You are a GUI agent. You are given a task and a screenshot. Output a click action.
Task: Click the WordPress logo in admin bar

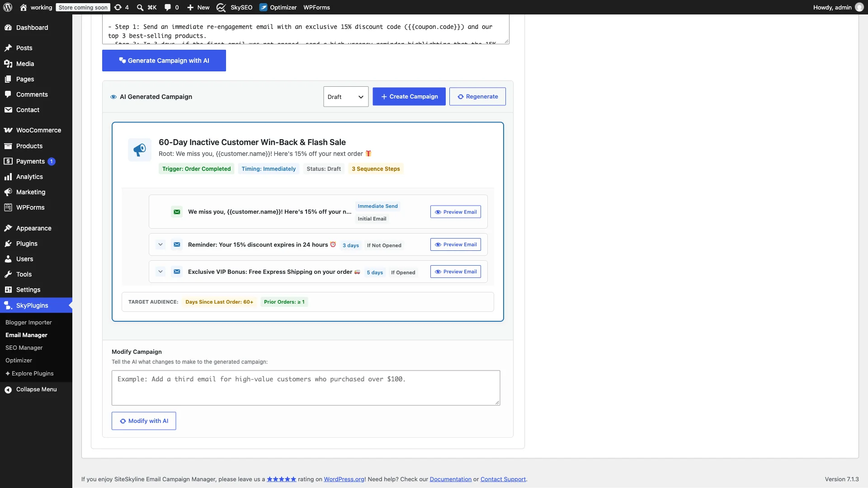pyautogui.click(x=8, y=7)
